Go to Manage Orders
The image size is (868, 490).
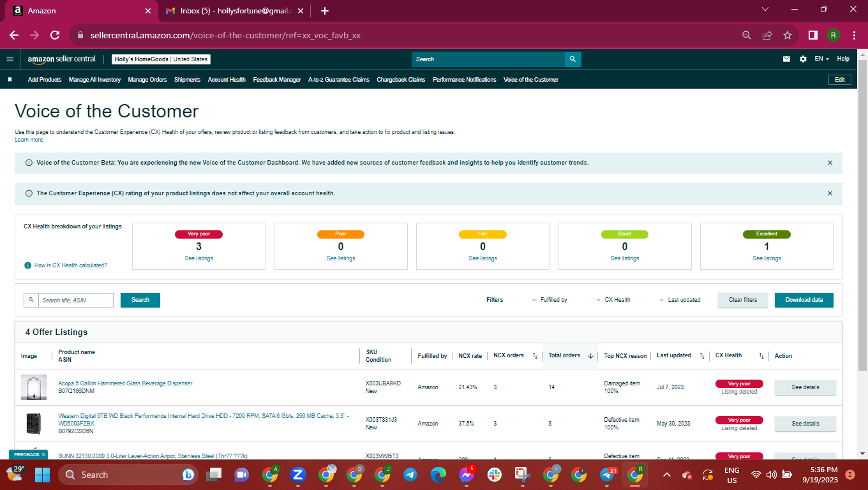[x=147, y=80]
